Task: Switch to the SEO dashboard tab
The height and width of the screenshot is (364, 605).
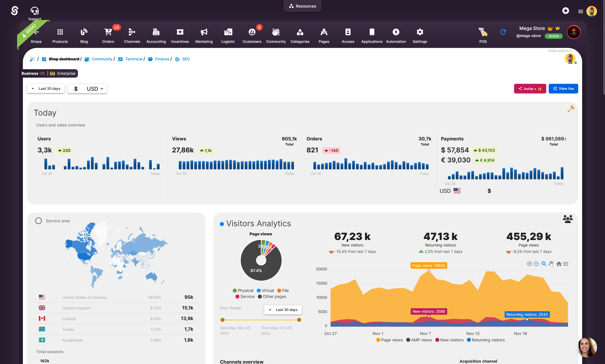Action: pos(186,59)
